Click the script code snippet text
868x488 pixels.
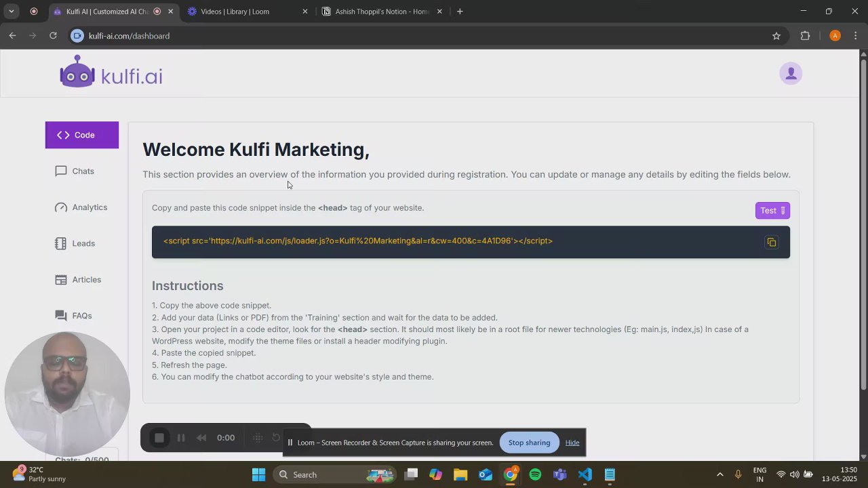358,241
